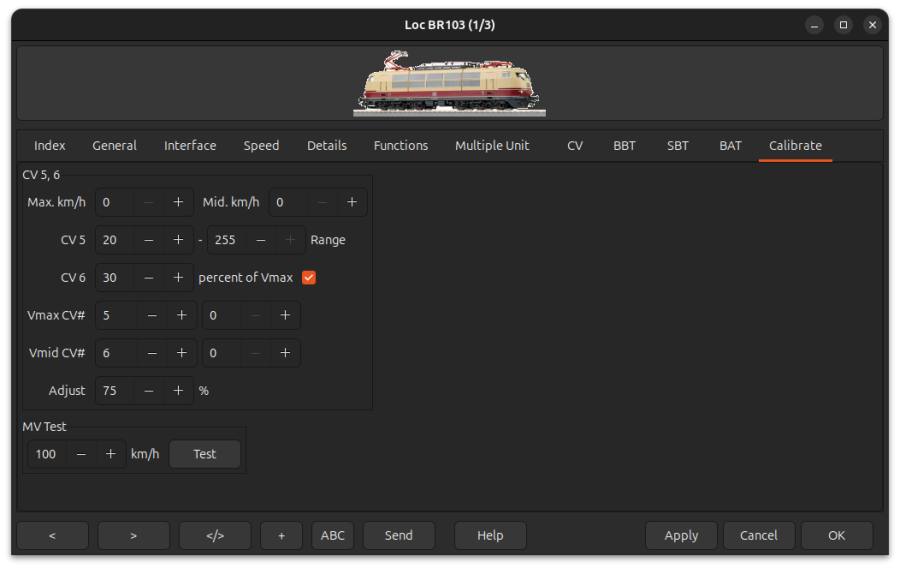
Task: Go to previous loco with < button
Action: coord(52,536)
